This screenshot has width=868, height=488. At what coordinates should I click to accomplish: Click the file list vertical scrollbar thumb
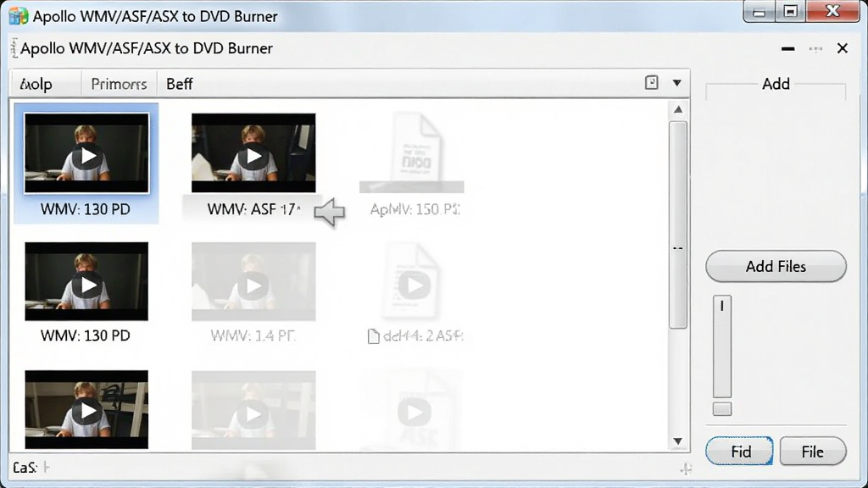tap(677, 225)
